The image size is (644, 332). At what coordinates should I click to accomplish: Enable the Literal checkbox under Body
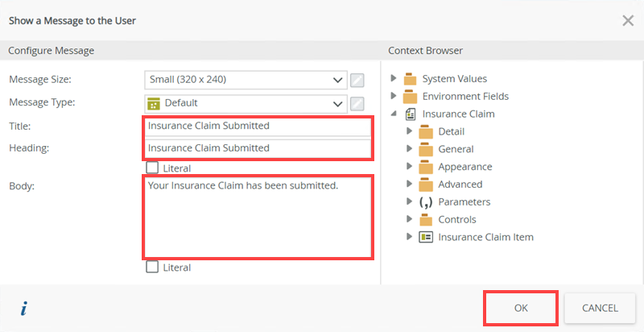coord(152,267)
